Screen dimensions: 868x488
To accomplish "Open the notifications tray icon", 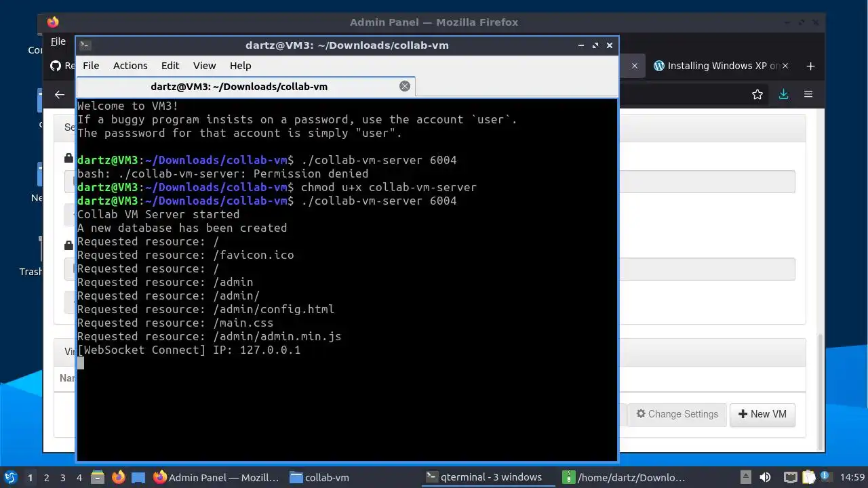I will [827, 477].
